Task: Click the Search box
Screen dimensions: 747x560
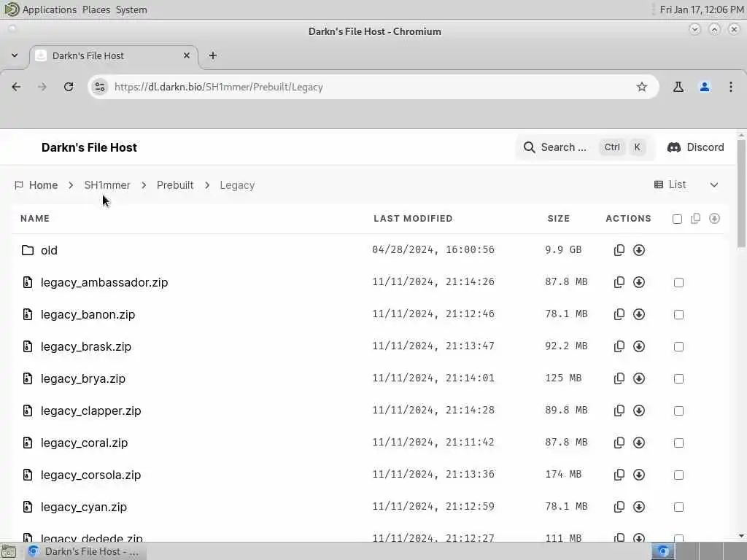Action: tap(584, 147)
